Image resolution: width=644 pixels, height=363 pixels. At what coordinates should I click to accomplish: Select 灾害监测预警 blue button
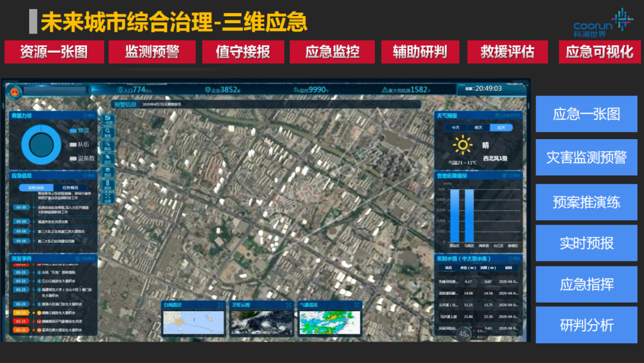587,157
